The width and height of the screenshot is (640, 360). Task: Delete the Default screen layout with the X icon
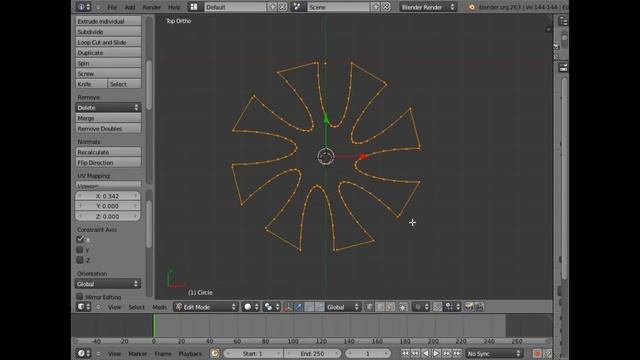click(x=282, y=7)
